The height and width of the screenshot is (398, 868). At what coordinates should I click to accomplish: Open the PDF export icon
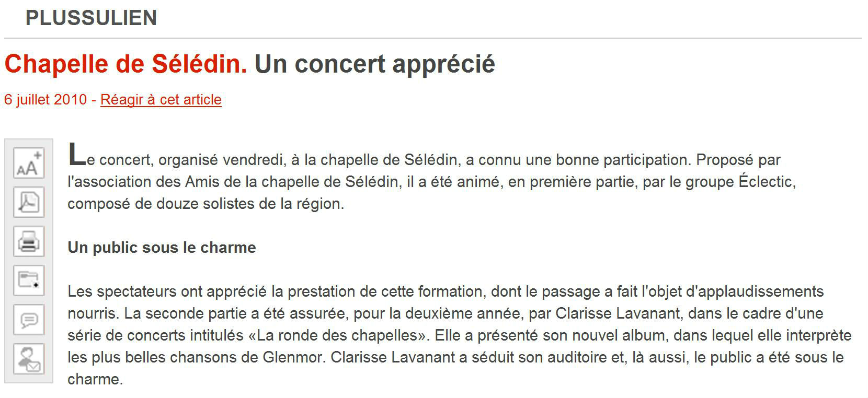coord(28,202)
